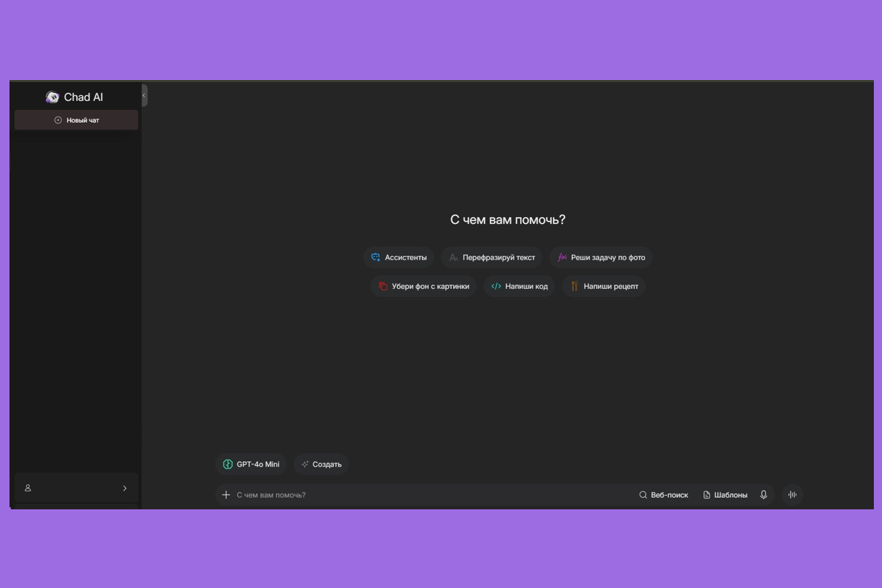882x588 pixels.
Task: Open the GPT-4o Mini model selector
Action: [x=251, y=465]
